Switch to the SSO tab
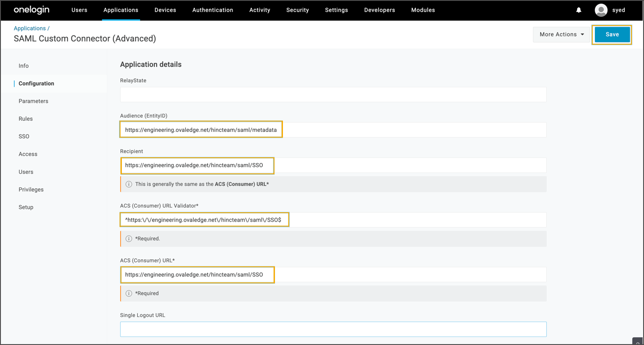 pos(24,136)
